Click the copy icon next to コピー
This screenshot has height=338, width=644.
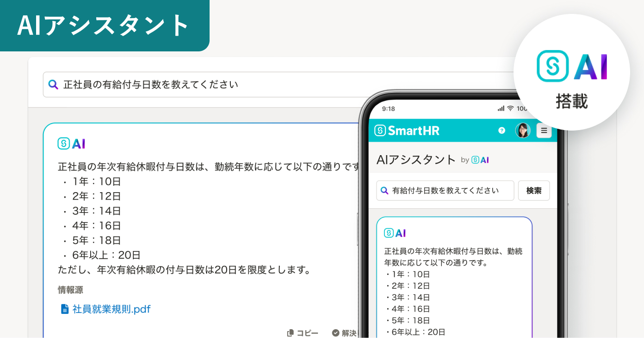pyautogui.click(x=291, y=332)
